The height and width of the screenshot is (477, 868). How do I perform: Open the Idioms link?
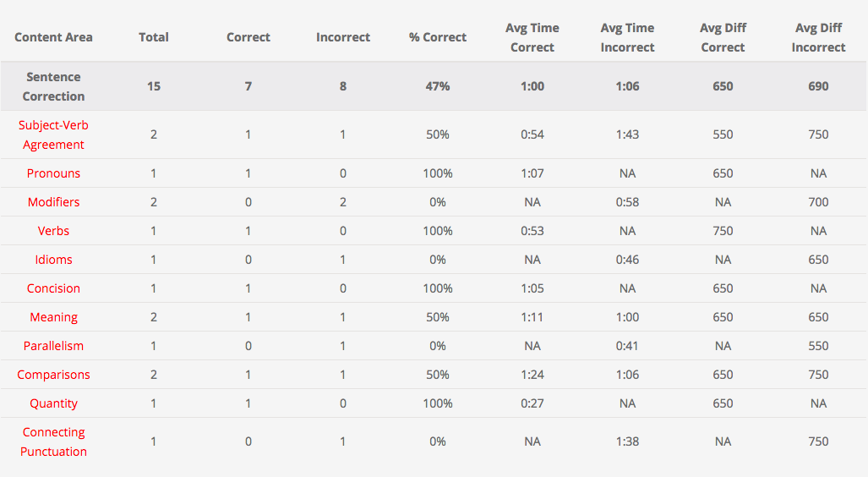(x=53, y=260)
